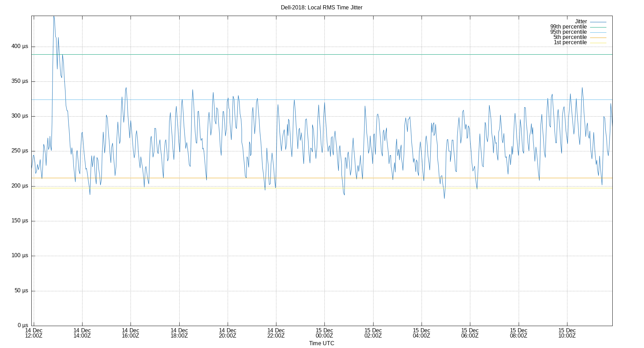Viewport: 644px width, 348px height.
Task: Click the 14 Dec 12:00Z axis label
Action: [x=34, y=333]
